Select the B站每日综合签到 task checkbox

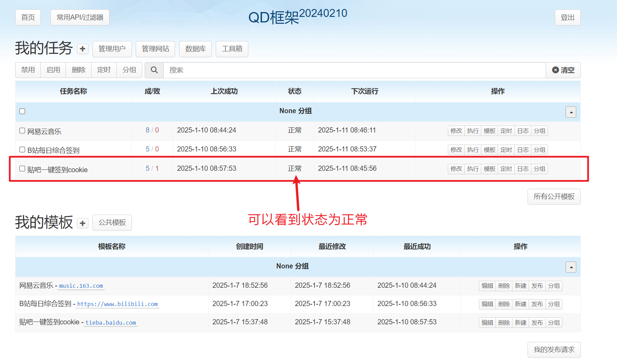pos(22,149)
